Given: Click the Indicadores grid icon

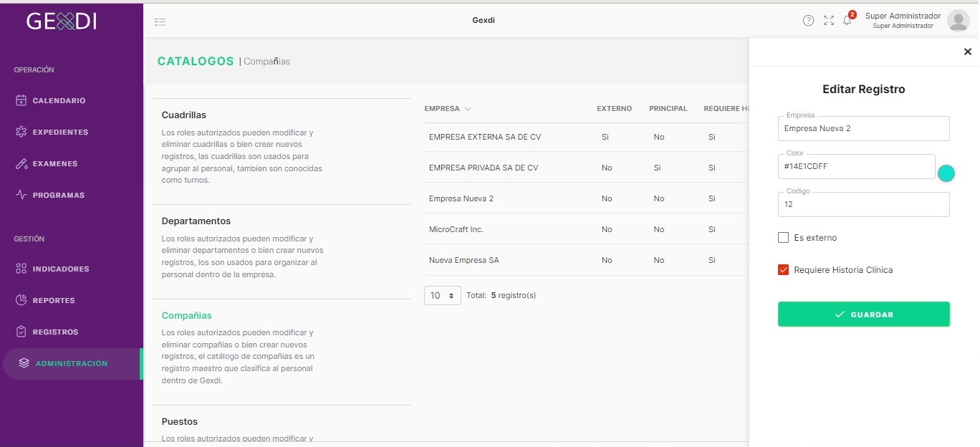Looking at the screenshot, I should (21, 269).
